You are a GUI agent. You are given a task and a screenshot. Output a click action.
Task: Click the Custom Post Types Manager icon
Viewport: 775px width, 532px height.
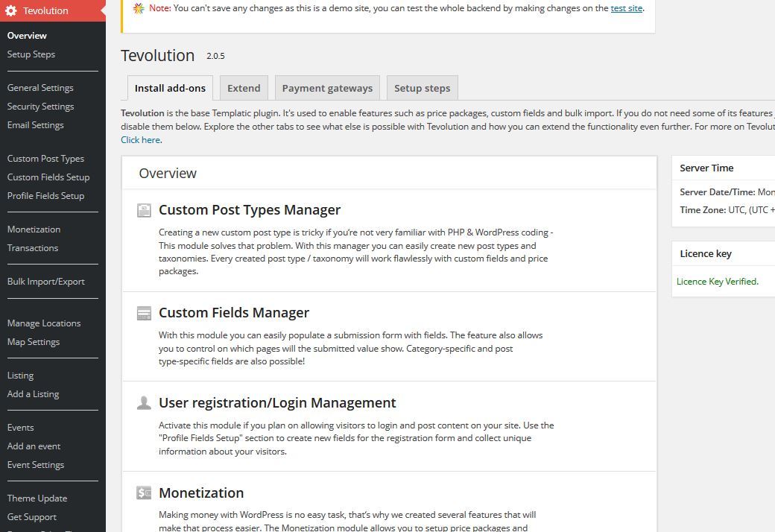[144, 211]
